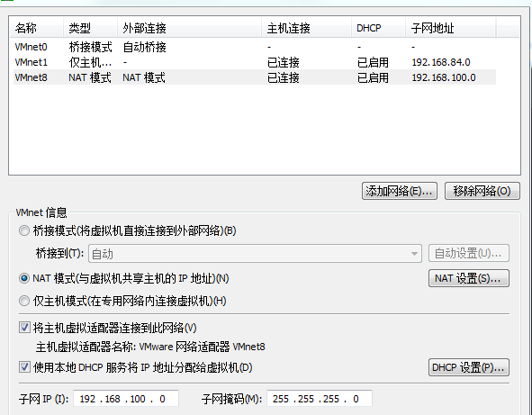Screen dimensions: 532x415
Task: Click the 子网掩码 input field
Action: pyautogui.click(x=320, y=399)
